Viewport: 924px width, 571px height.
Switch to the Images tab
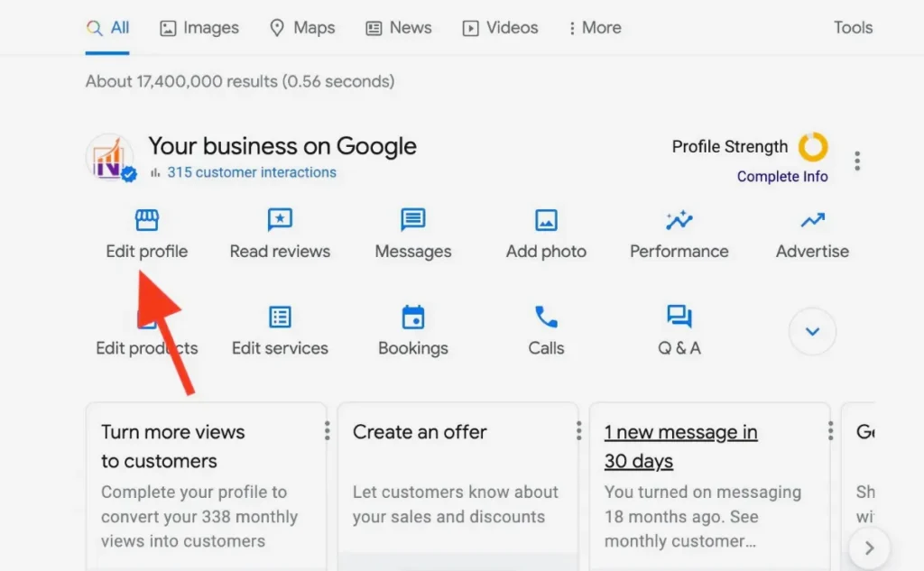coord(199,28)
